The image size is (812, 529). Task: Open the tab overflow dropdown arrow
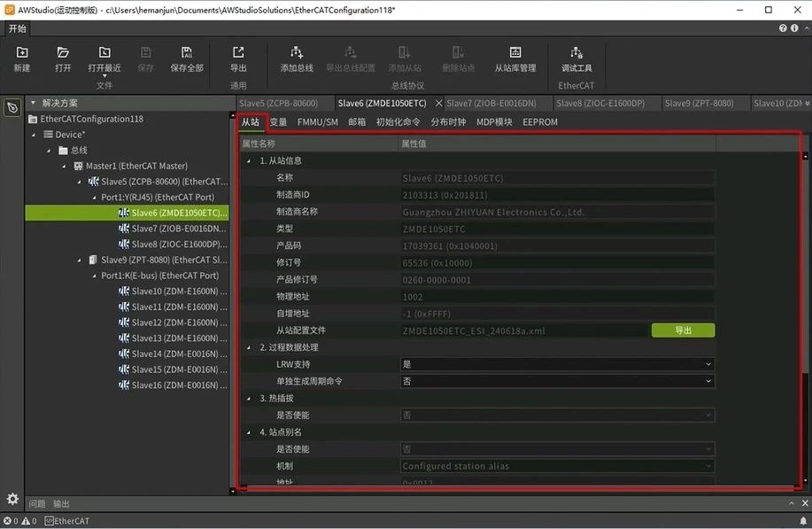(x=807, y=104)
